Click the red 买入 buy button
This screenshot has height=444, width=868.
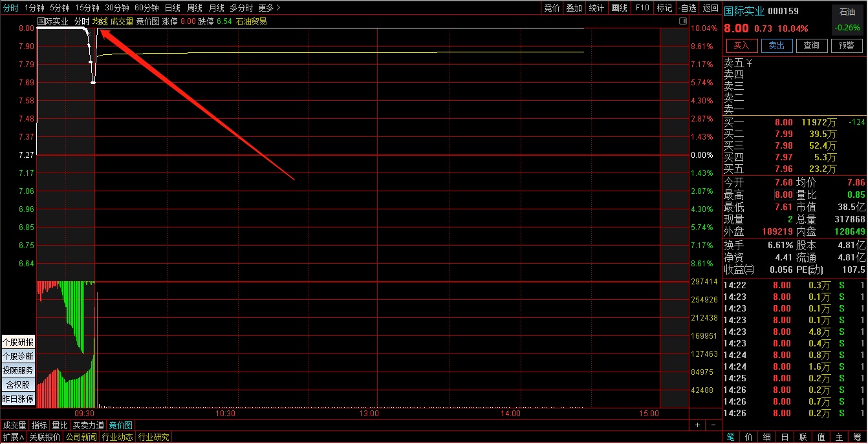click(x=742, y=46)
